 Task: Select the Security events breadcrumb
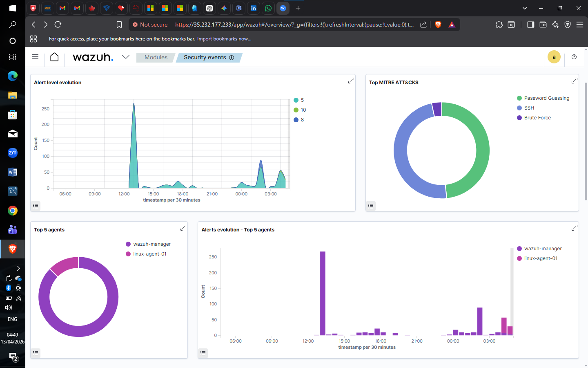(x=209, y=58)
